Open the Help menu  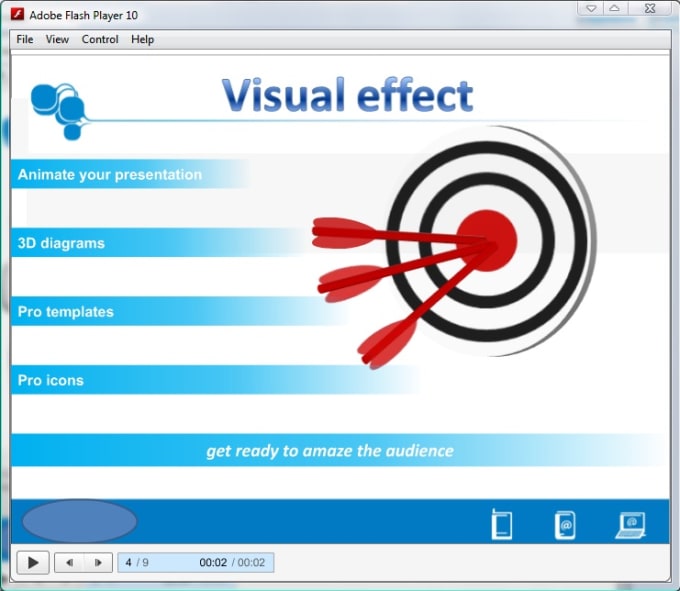pyautogui.click(x=143, y=39)
